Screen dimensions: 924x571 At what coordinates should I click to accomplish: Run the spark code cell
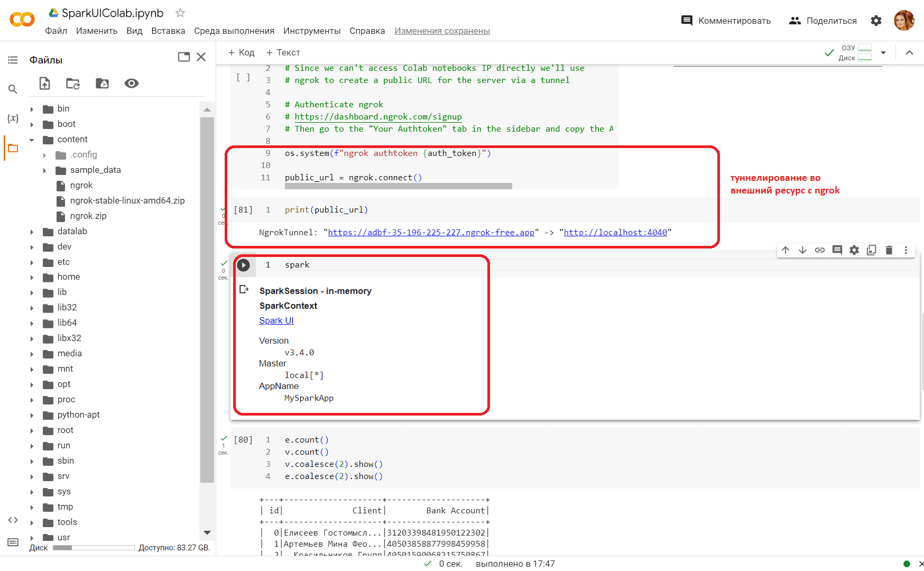(x=243, y=265)
